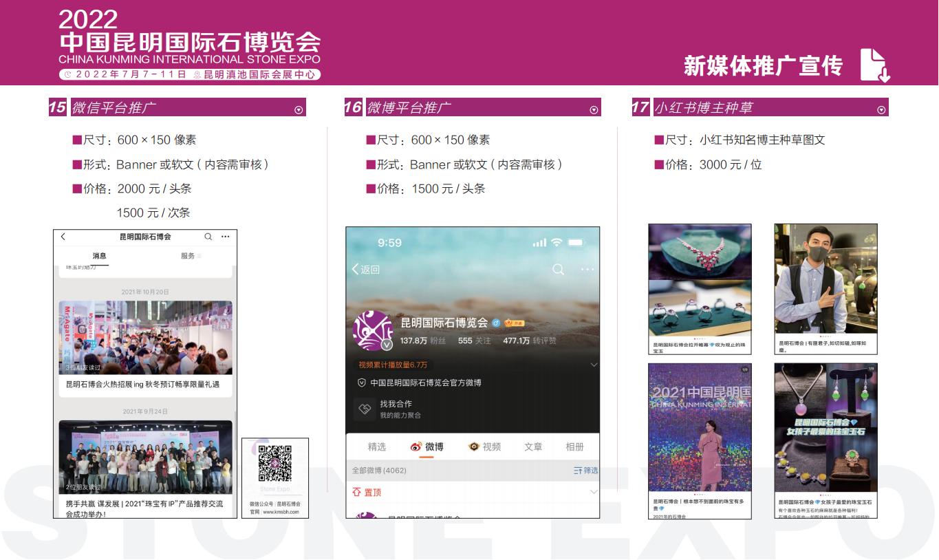Viewport: 939px width, 560px height.
Task: Click the 2021年10月20日 date label
Action: [145, 292]
